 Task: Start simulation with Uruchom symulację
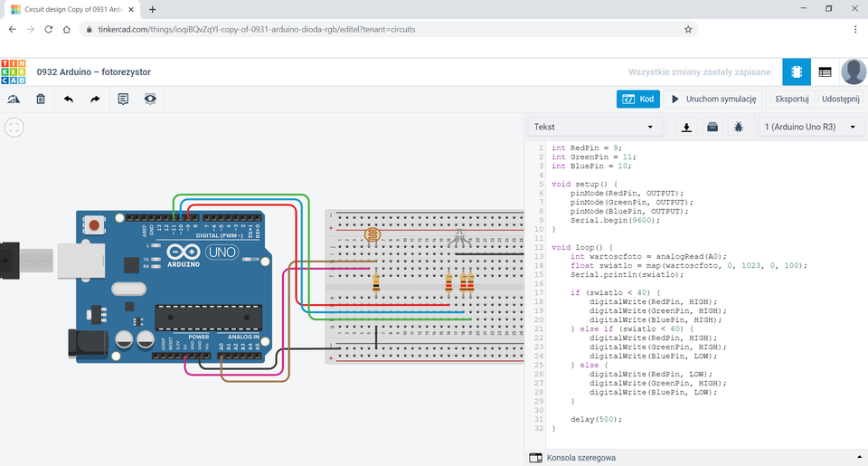(713, 100)
